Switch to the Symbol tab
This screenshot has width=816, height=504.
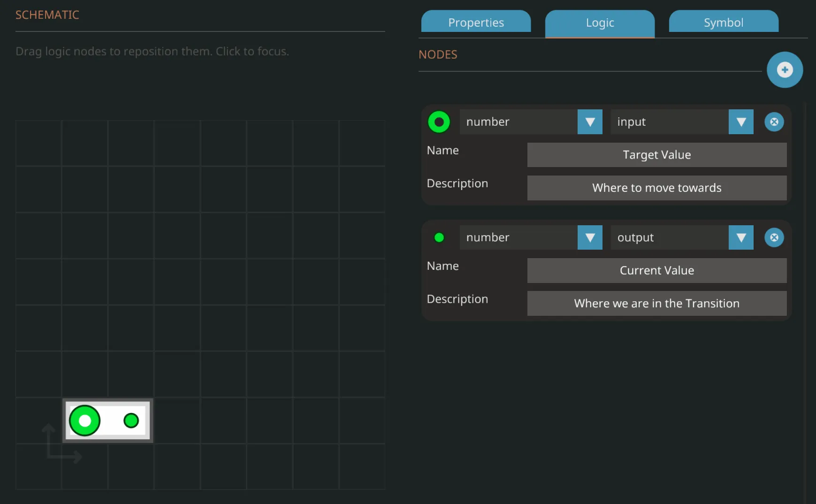723,22
